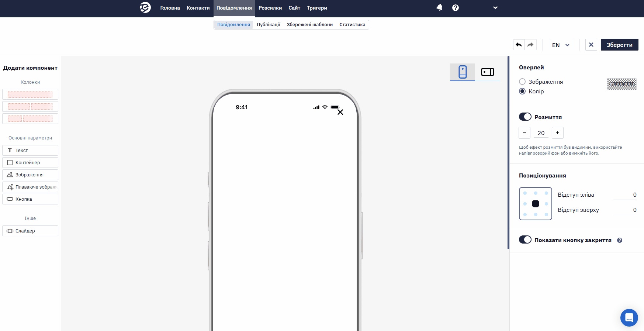Screen dimensions: 644x331
Task: Toggle the Розмиття switch
Action: click(x=525, y=117)
